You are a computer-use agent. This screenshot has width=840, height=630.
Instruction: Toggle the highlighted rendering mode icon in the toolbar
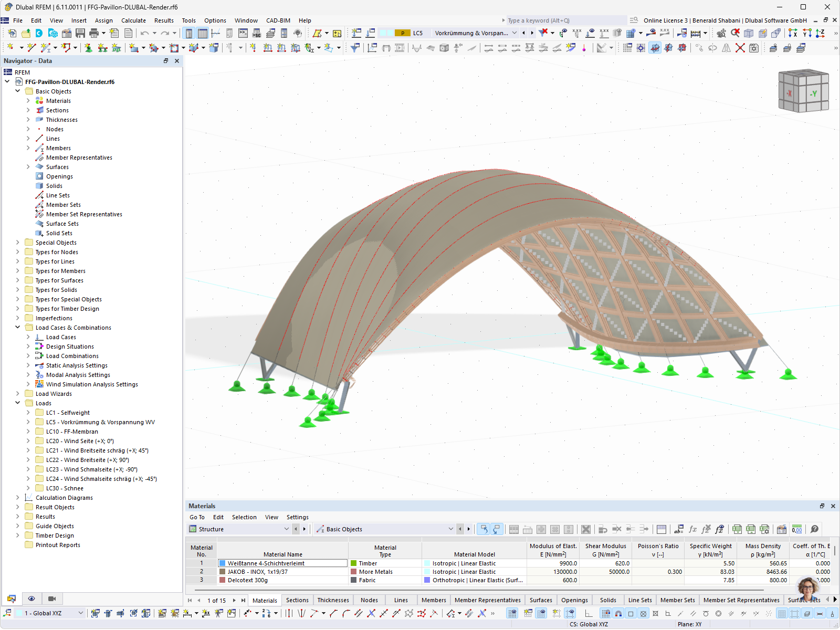655,48
